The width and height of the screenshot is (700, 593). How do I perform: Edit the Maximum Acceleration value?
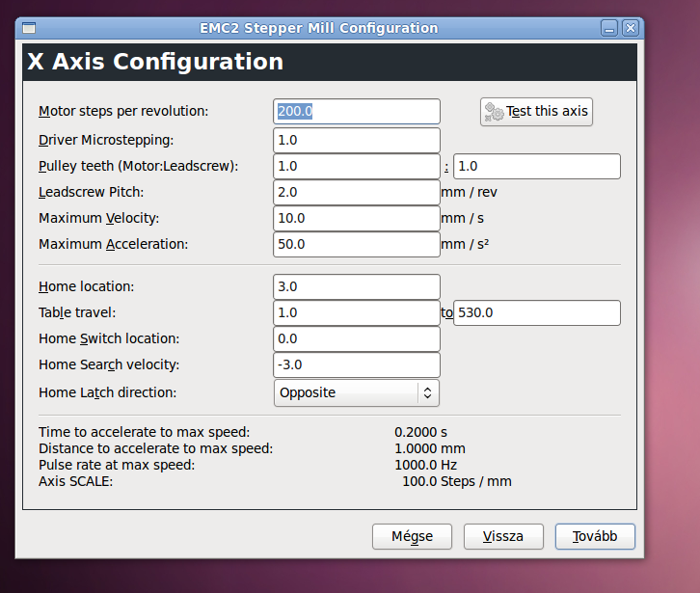pos(357,244)
